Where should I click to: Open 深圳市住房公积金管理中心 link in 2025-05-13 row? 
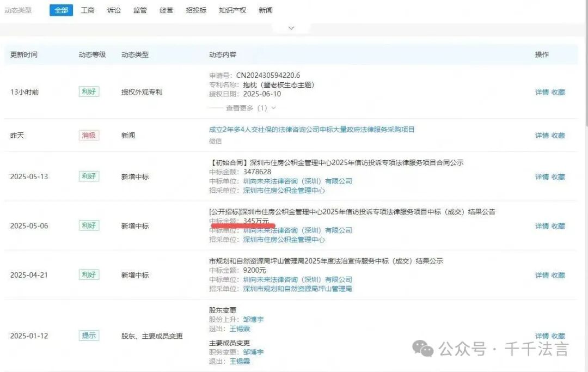tap(284, 191)
